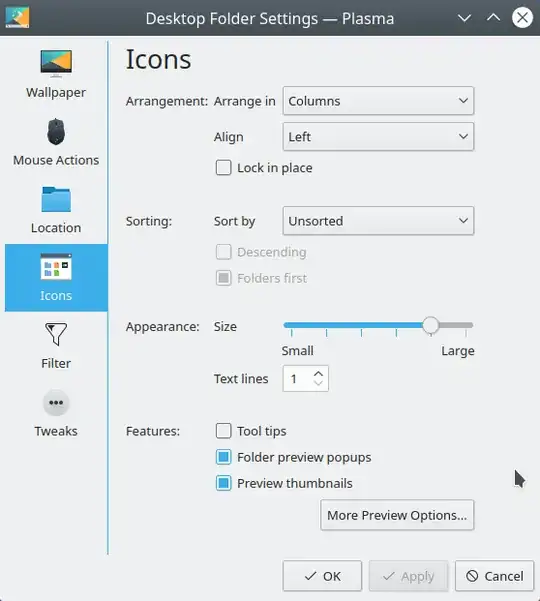Click the icon Size slider handle
This screenshot has width=540, height=601.
point(430,325)
